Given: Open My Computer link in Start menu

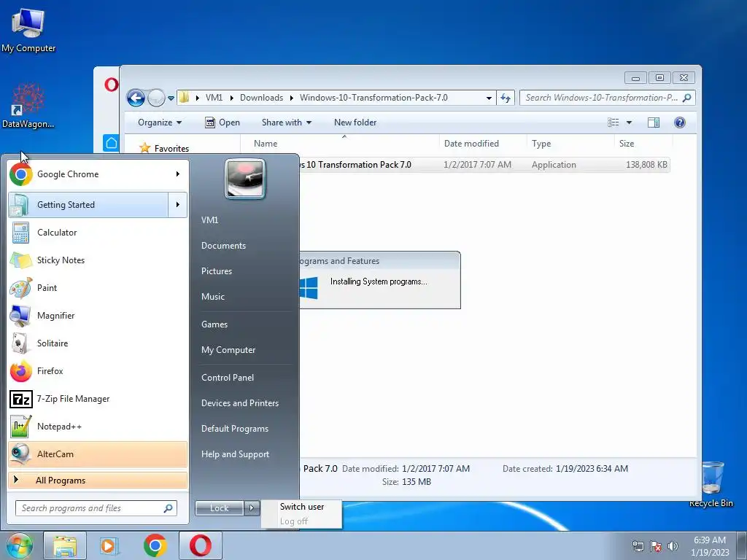Looking at the screenshot, I should tap(228, 350).
